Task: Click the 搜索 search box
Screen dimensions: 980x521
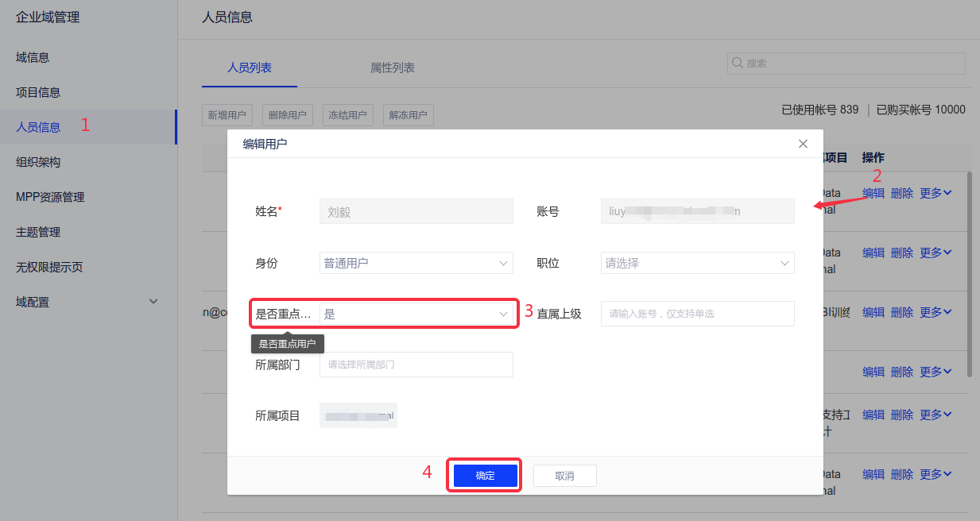Action: [850, 64]
